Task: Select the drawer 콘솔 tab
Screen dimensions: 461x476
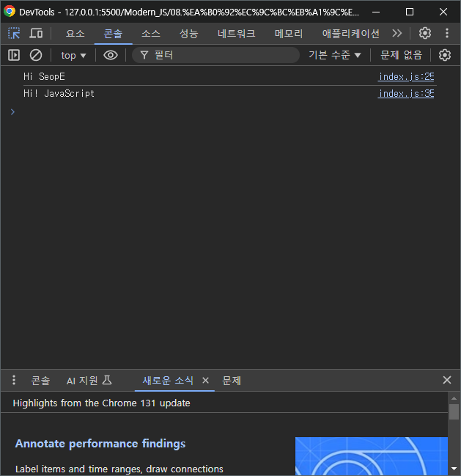Action: tap(40, 381)
